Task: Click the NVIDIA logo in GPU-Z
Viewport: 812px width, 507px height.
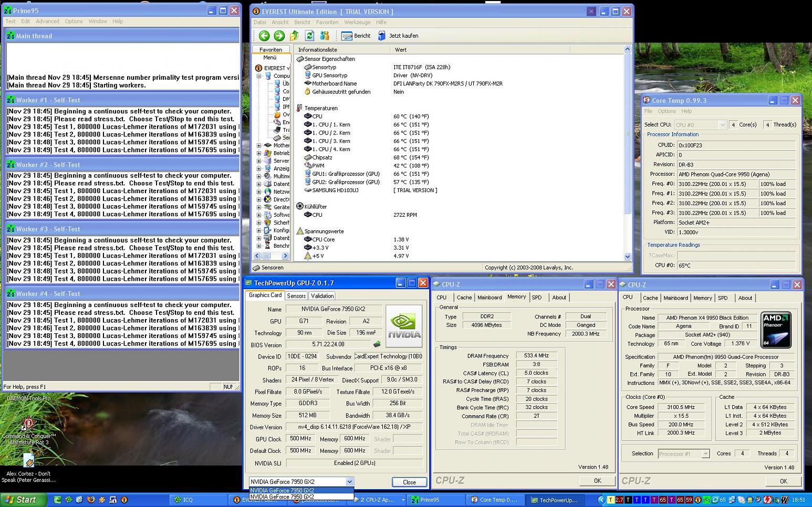Action: click(404, 326)
